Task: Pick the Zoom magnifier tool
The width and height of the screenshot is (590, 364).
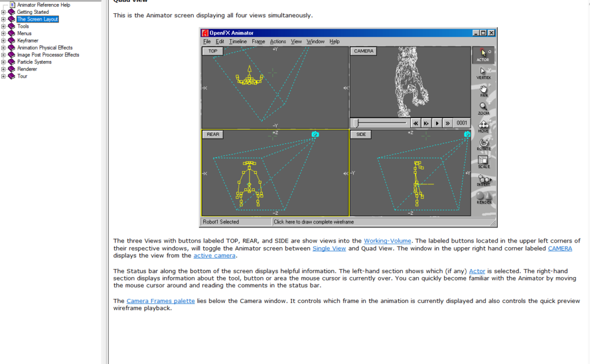Action: [483, 108]
